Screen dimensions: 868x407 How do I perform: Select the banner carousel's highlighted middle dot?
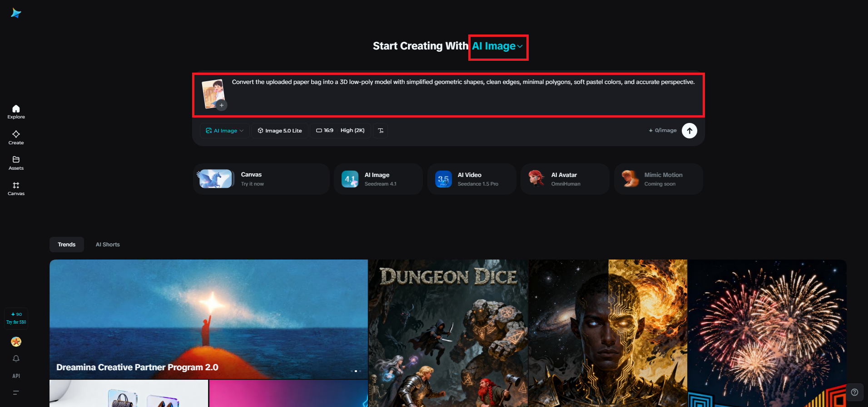[356, 371]
